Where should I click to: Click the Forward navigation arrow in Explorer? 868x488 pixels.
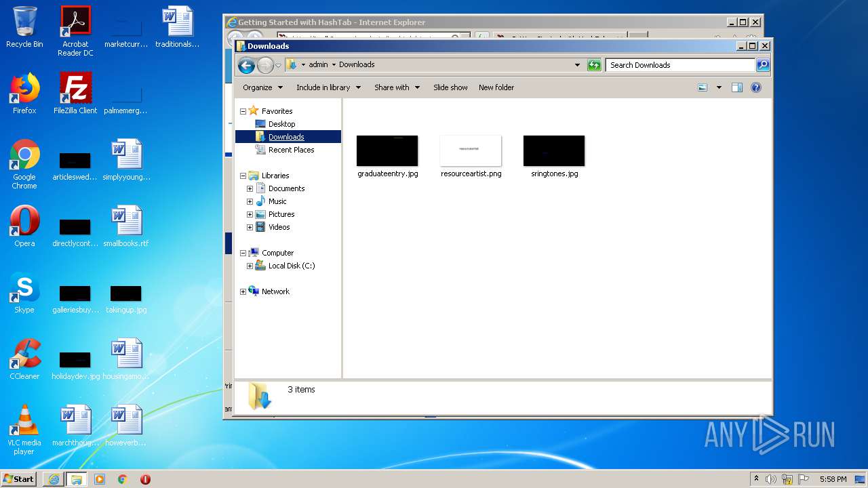pos(265,65)
